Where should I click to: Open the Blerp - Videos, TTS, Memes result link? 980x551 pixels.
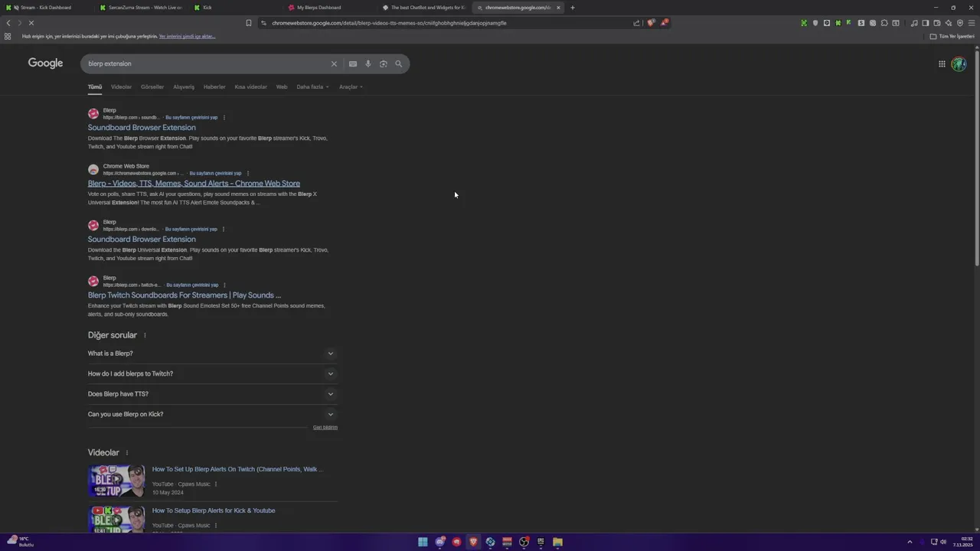click(x=194, y=184)
